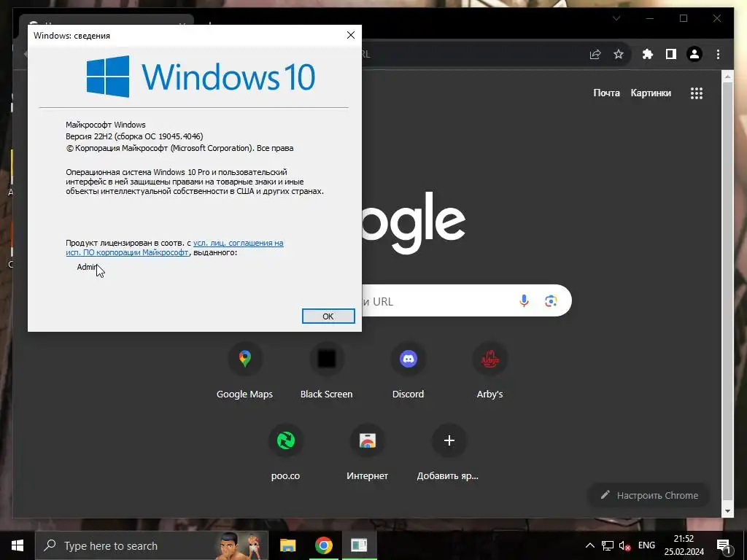The height and width of the screenshot is (560, 747).
Task: Open the muted volume tray icon
Action: click(x=624, y=545)
